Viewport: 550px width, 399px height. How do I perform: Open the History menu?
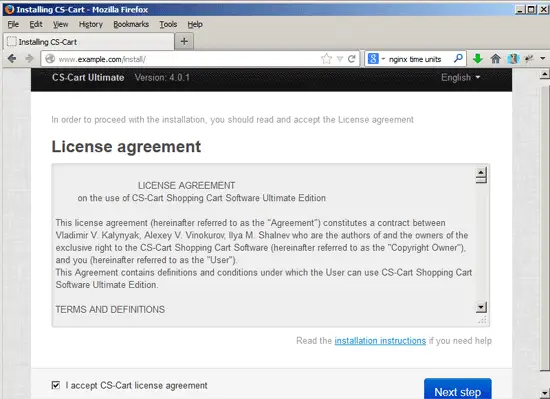90,24
